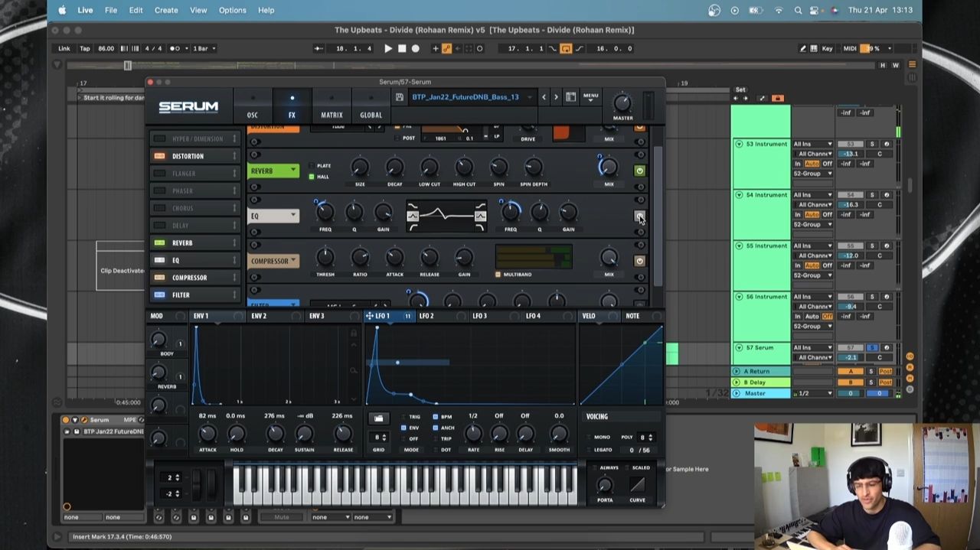980x550 pixels.
Task: Open All Ins dropdown for 53 Instrument
Action: tap(812, 144)
